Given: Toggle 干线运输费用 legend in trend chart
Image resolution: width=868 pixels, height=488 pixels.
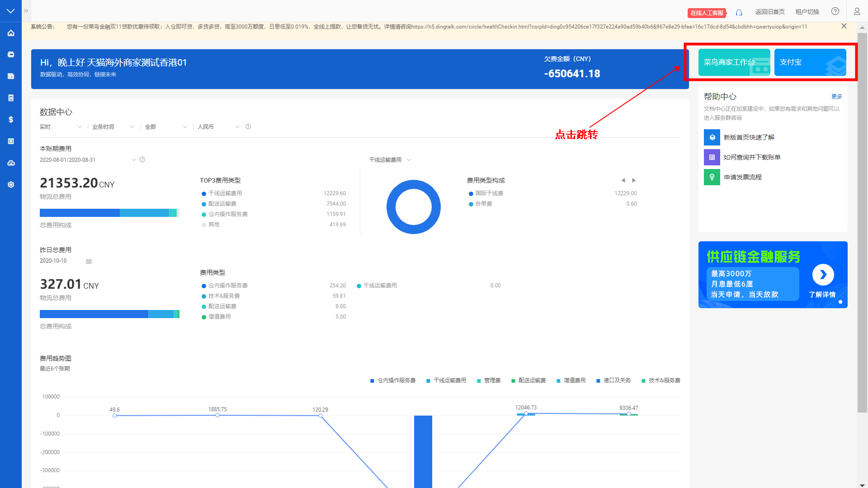Looking at the screenshot, I should pyautogui.click(x=446, y=380).
